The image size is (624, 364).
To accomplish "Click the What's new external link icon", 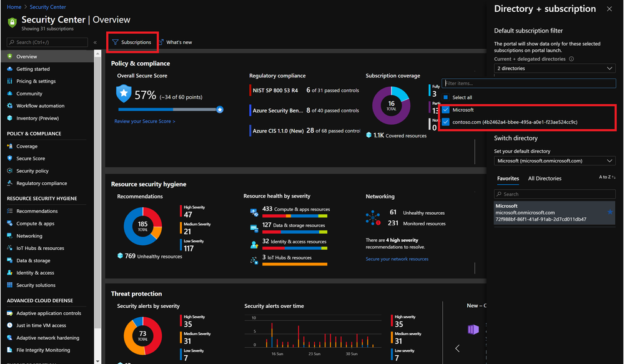I will [161, 42].
